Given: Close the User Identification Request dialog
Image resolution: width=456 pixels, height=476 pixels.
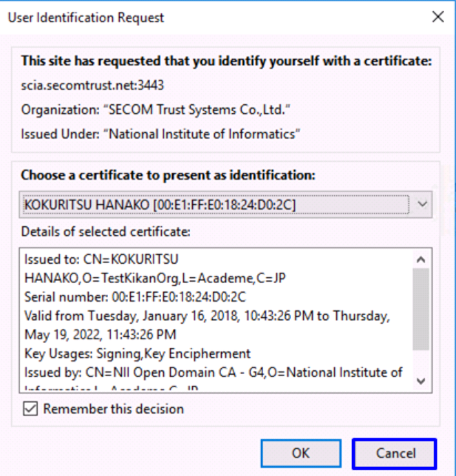Looking at the screenshot, I should coord(438,17).
